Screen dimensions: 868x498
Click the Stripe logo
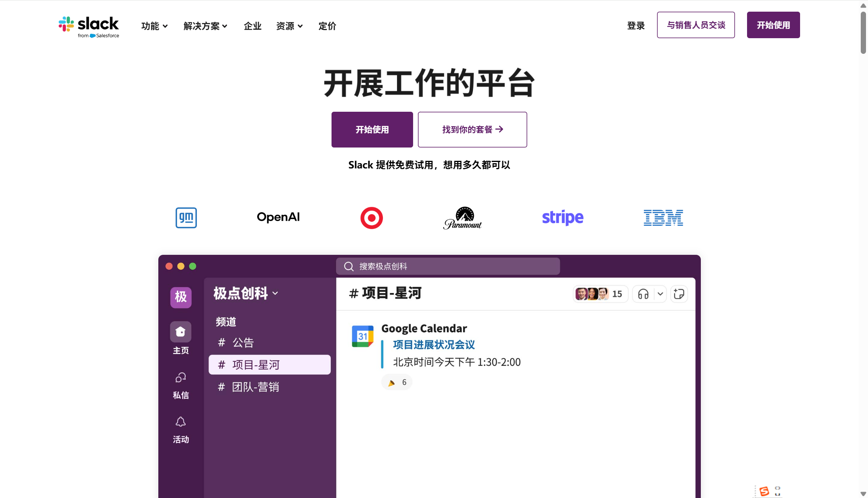[x=562, y=217]
